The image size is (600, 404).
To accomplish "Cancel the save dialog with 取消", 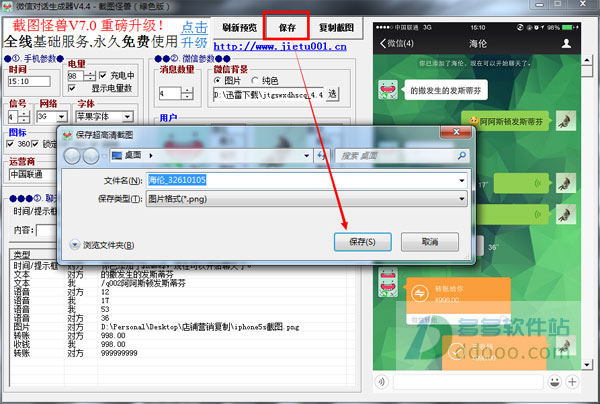I will click(x=429, y=242).
